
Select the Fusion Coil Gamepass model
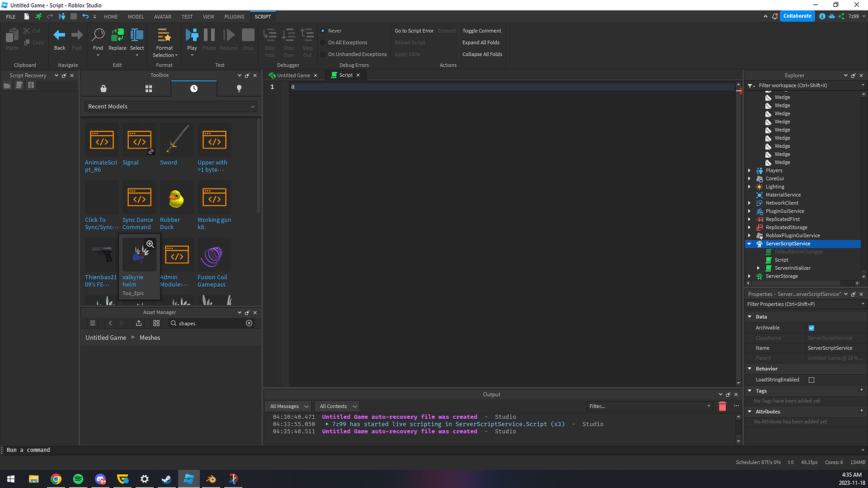214,255
